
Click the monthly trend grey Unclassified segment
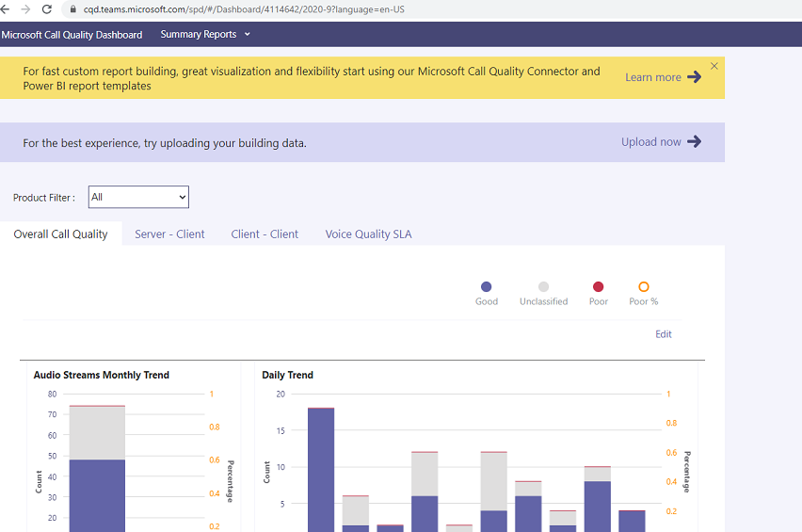coord(97,433)
